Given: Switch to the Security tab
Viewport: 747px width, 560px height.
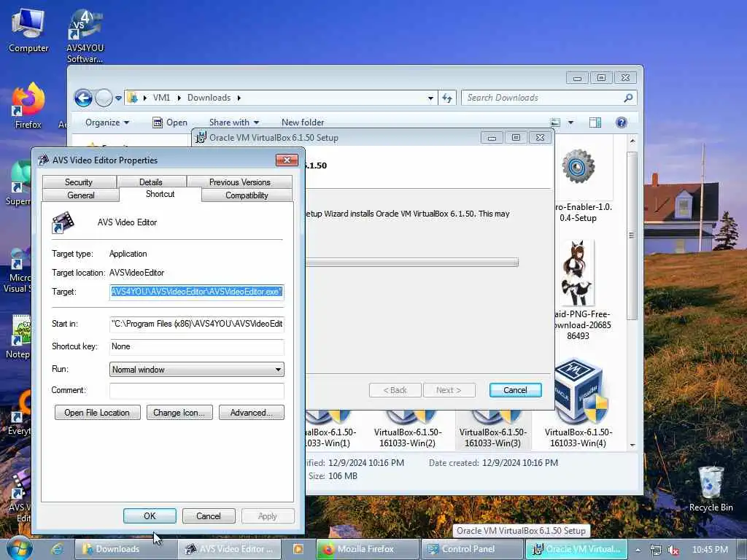Looking at the screenshot, I should 79,182.
